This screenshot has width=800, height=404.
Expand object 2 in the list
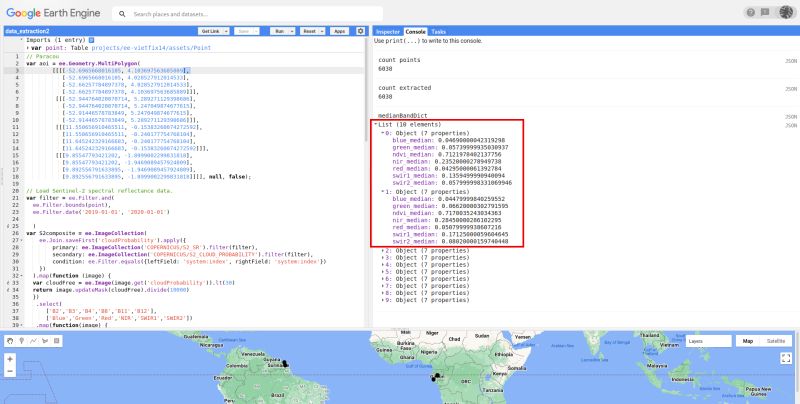point(383,251)
